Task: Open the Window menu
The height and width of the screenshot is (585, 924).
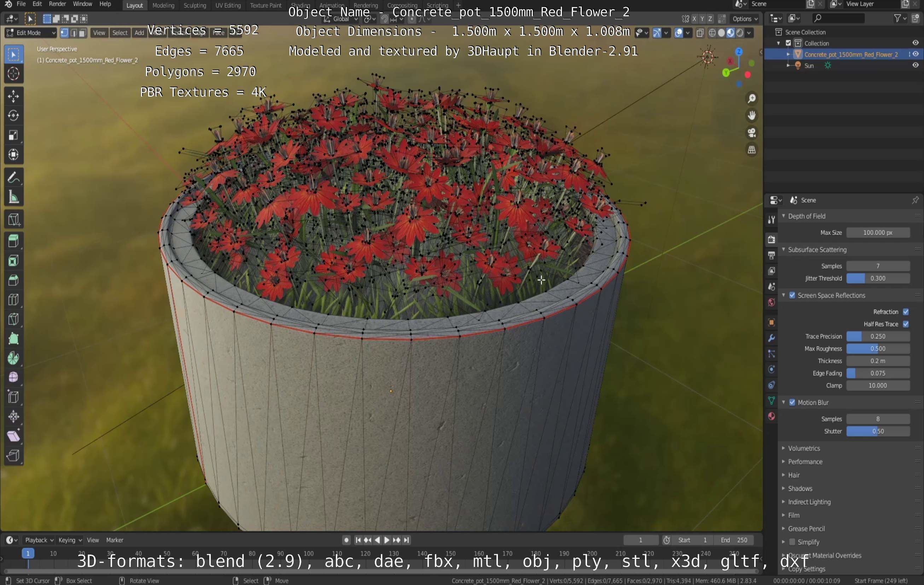Action: pos(82,4)
